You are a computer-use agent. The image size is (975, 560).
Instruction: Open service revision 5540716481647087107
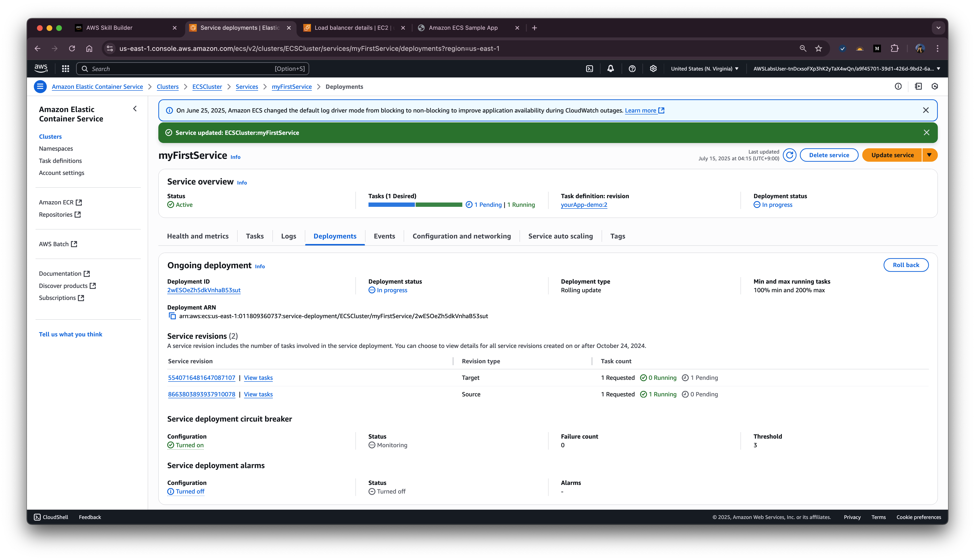coord(202,378)
